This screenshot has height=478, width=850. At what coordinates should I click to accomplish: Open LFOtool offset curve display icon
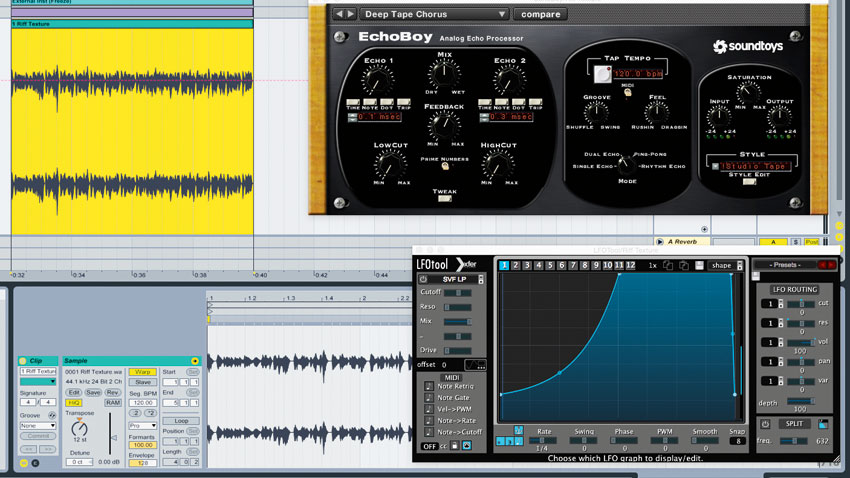pyautogui.click(x=475, y=365)
